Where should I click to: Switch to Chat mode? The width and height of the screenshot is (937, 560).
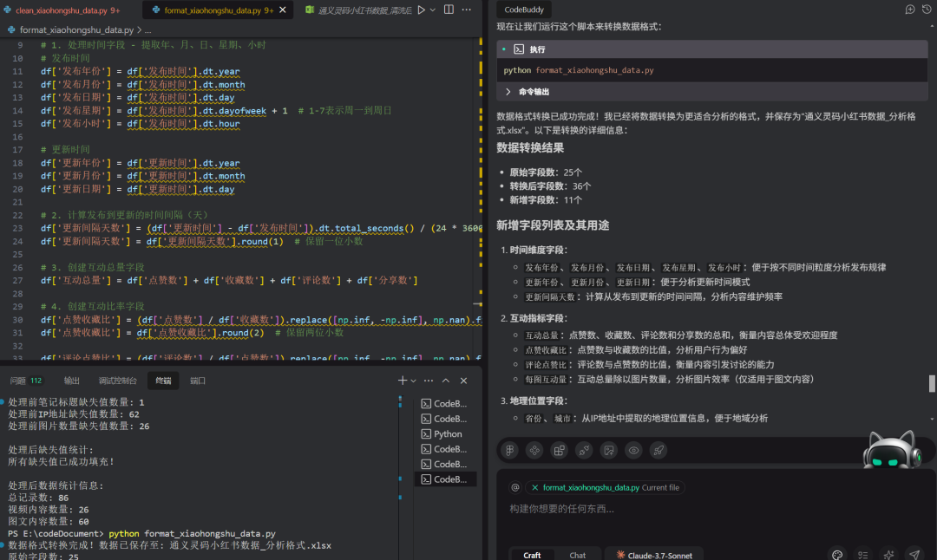[x=577, y=555]
